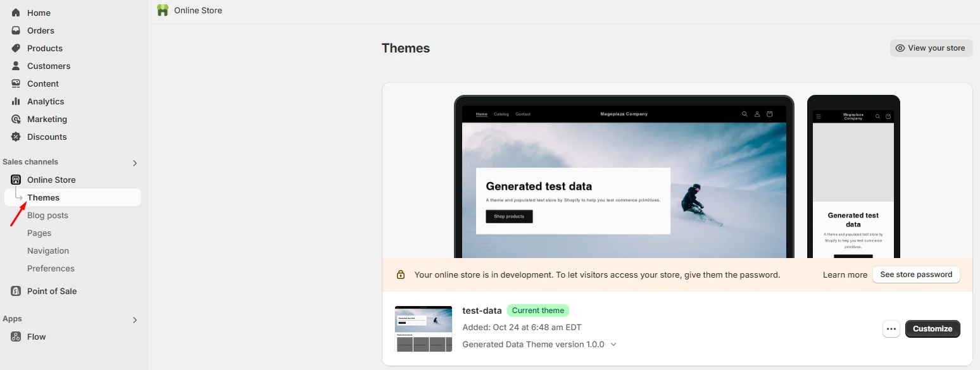This screenshot has width=980, height=370.
Task: Click the test-data theme thumbnail
Action: point(424,329)
